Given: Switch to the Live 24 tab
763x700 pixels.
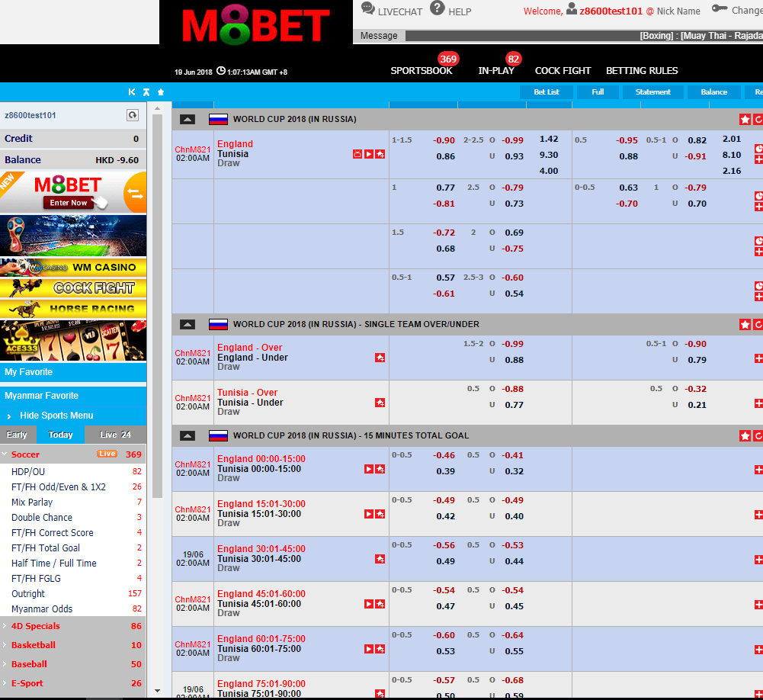Looking at the screenshot, I should (115, 435).
